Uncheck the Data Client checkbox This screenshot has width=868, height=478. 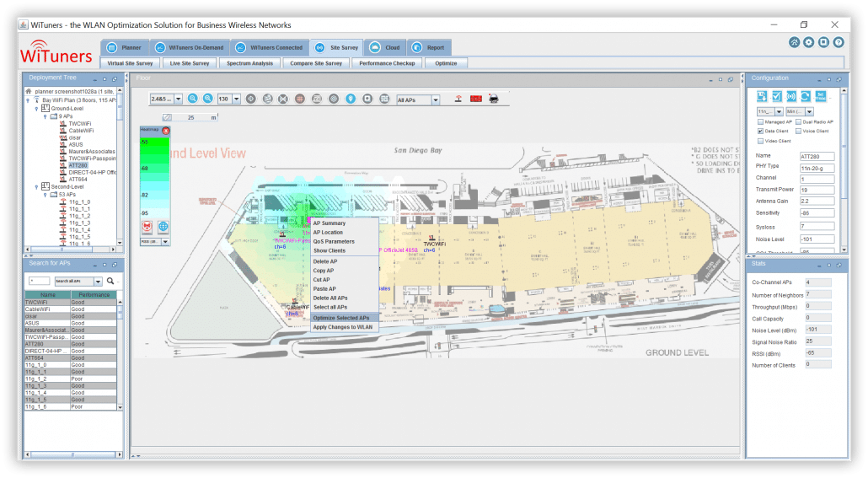[x=760, y=132]
